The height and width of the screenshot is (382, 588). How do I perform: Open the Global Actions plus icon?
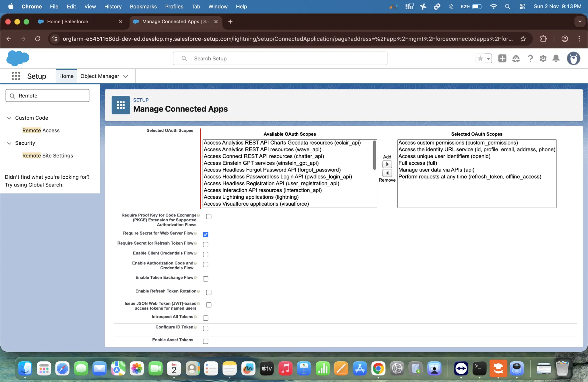pos(502,59)
